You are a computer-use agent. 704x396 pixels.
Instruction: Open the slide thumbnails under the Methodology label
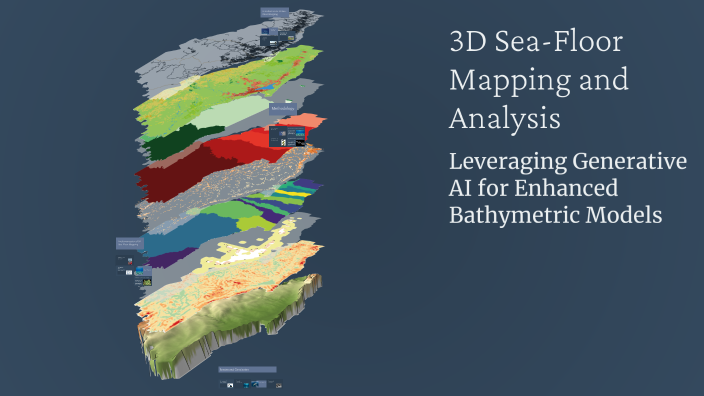[x=287, y=136]
